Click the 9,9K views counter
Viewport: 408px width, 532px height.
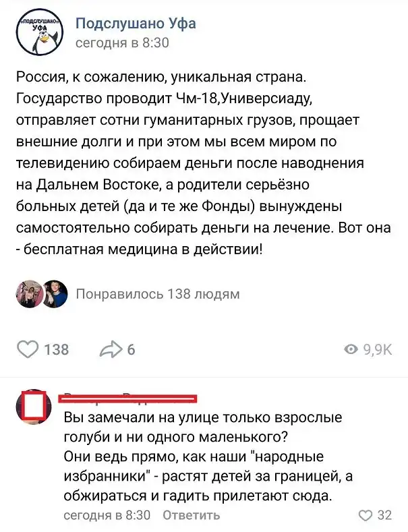click(x=378, y=349)
